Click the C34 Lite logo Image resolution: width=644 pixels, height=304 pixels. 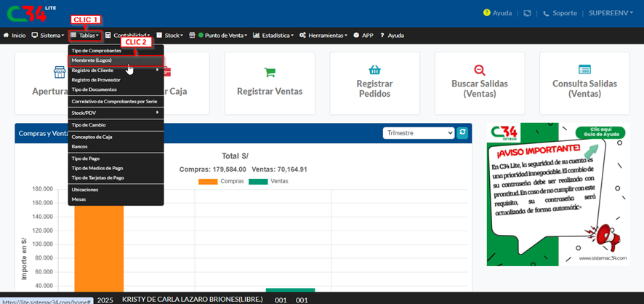click(x=28, y=13)
